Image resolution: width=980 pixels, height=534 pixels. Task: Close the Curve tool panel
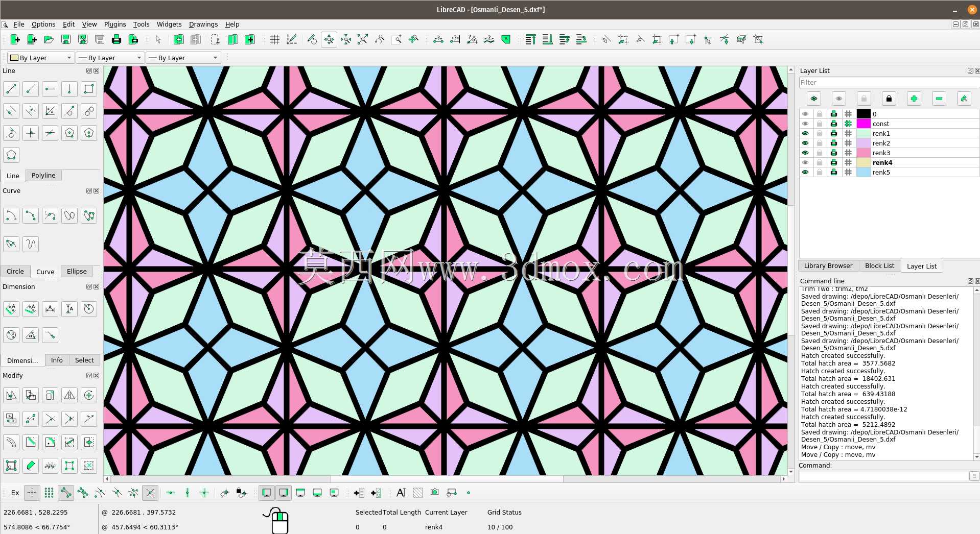[97, 190]
